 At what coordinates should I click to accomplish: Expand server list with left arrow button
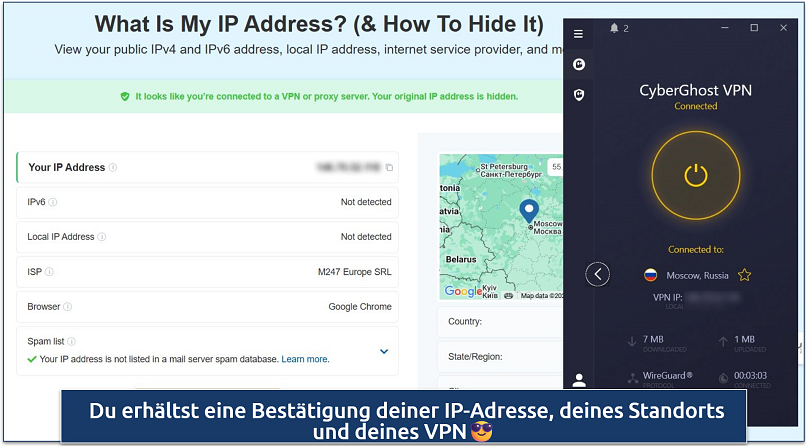[x=597, y=274]
